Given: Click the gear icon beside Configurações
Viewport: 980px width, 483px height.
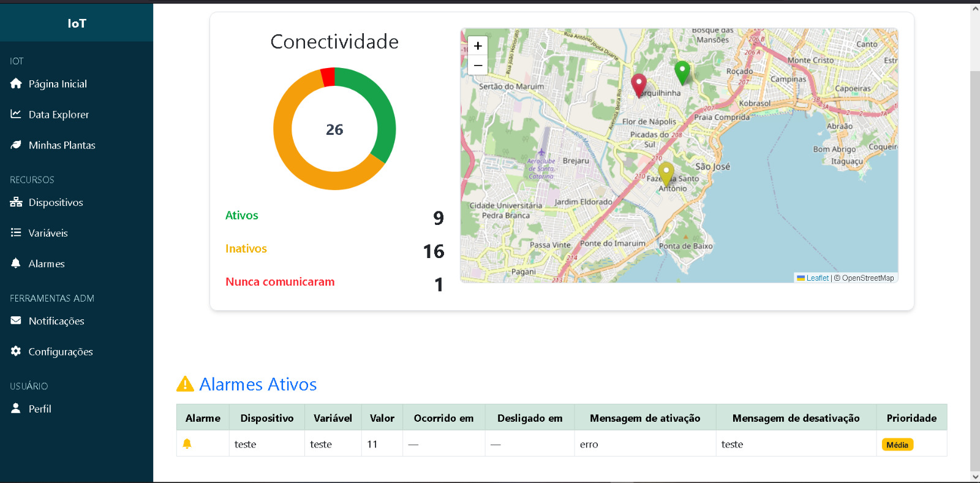Looking at the screenshot, I should (x=16, y=351).
